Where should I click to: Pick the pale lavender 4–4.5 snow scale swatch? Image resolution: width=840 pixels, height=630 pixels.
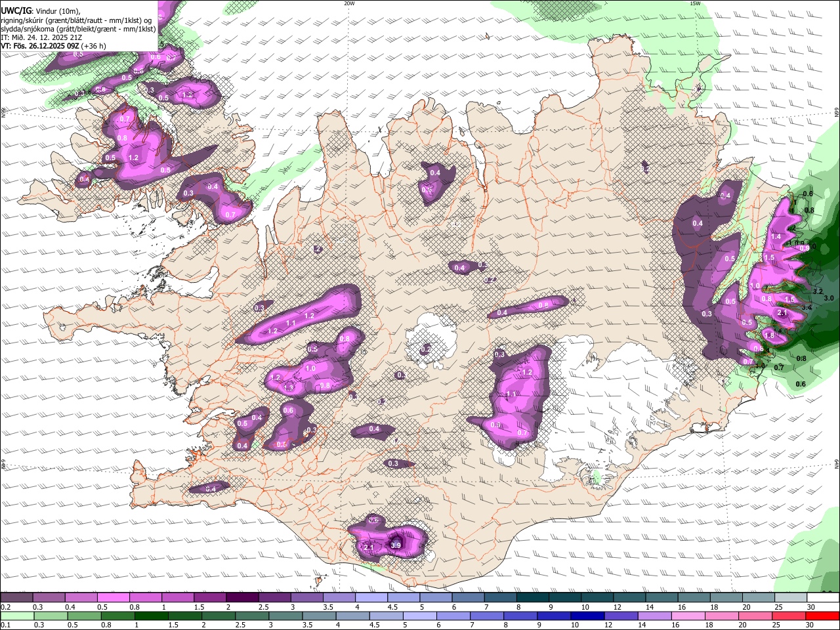pyautogui.click(x=371, y=598)
